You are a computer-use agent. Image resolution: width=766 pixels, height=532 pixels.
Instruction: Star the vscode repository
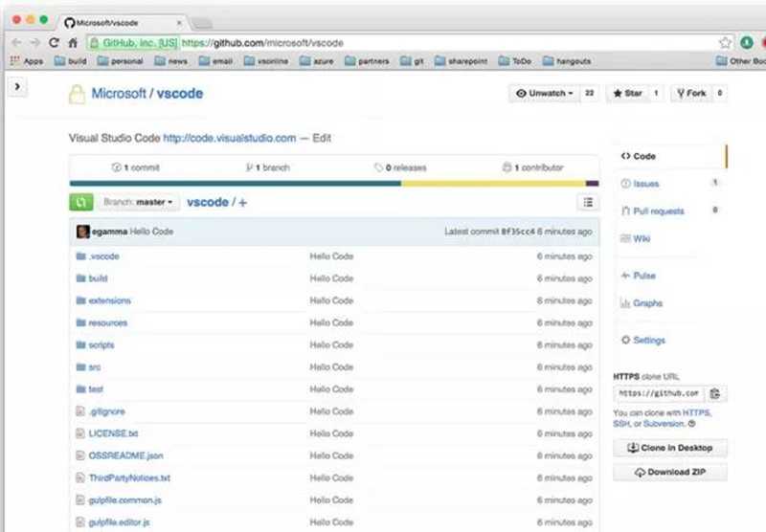628,93
